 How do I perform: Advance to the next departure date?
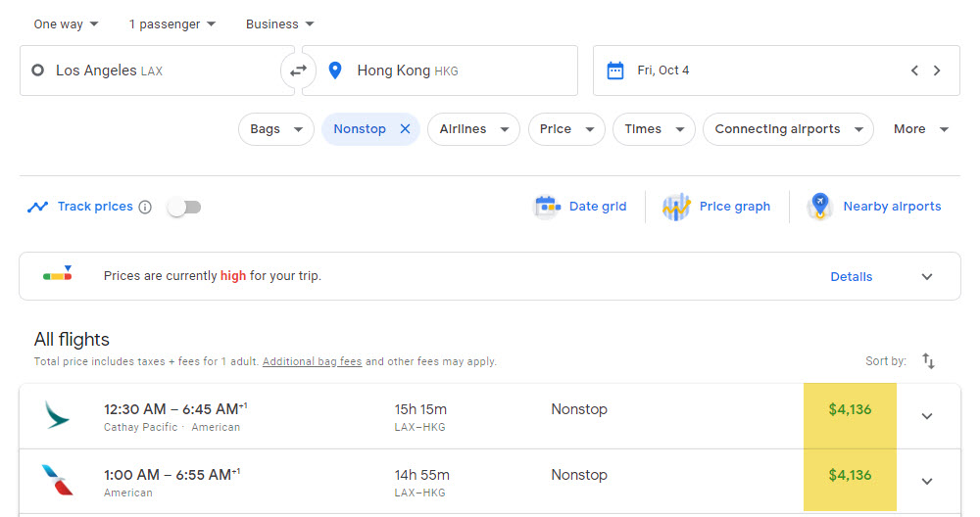(937, 70)
